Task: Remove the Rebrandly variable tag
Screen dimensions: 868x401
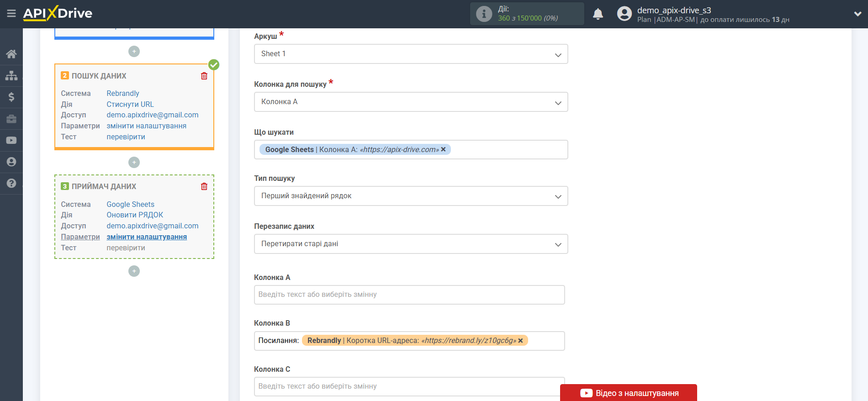Action: pyautogui.click(x=520, y=340)
